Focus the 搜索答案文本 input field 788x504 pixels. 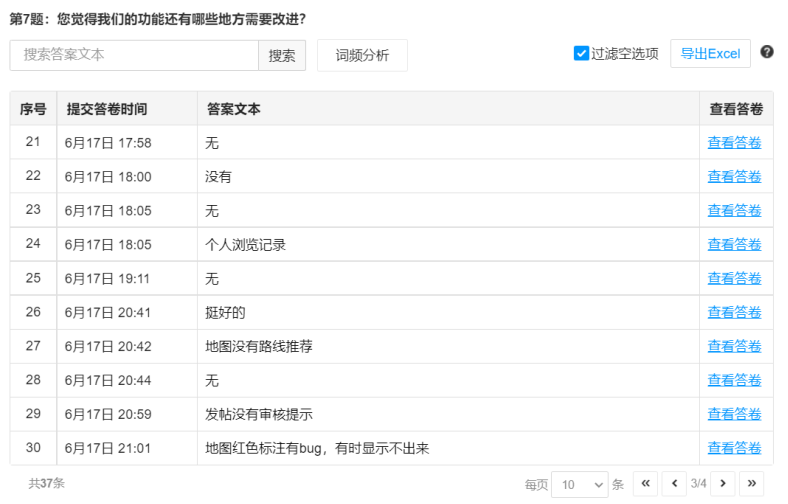(x=134, y=55)
